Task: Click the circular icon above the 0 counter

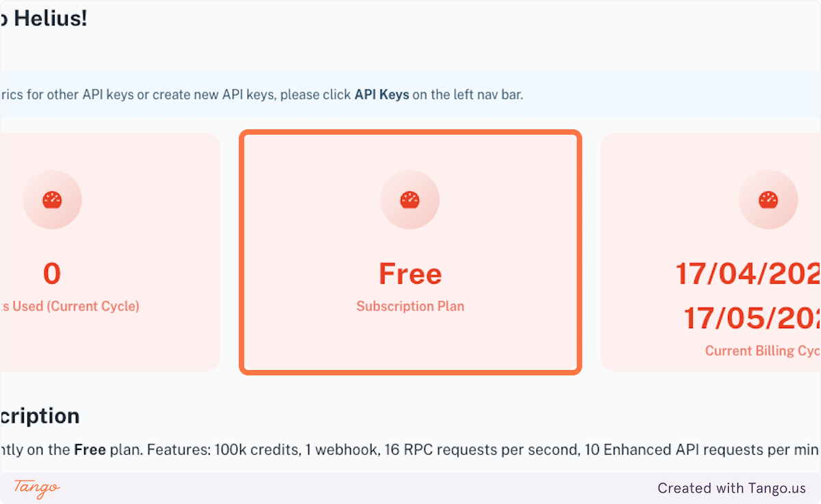Action: tap(52, 199)
